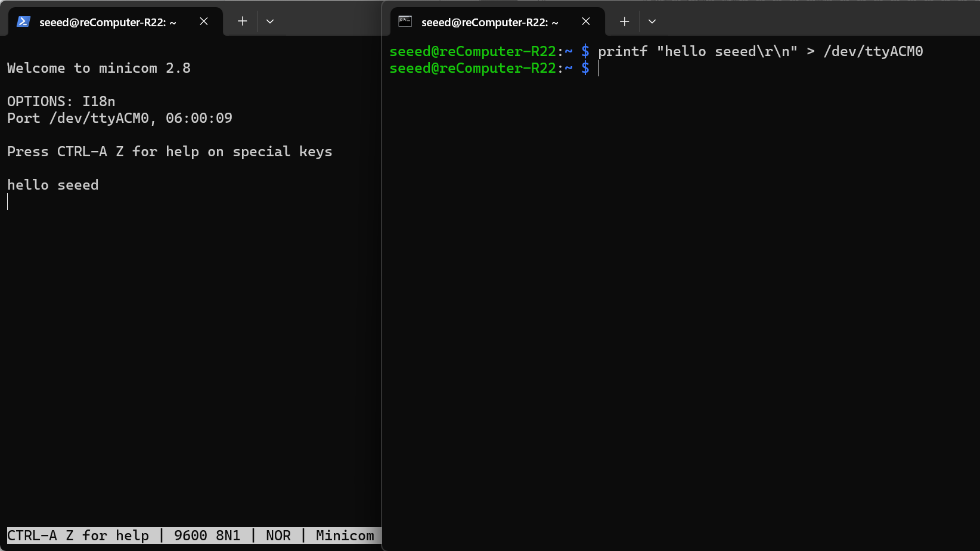Click the "Welcome to minicom 2.8" line
The height and width of the screenshot is (551, 980).
99,68
